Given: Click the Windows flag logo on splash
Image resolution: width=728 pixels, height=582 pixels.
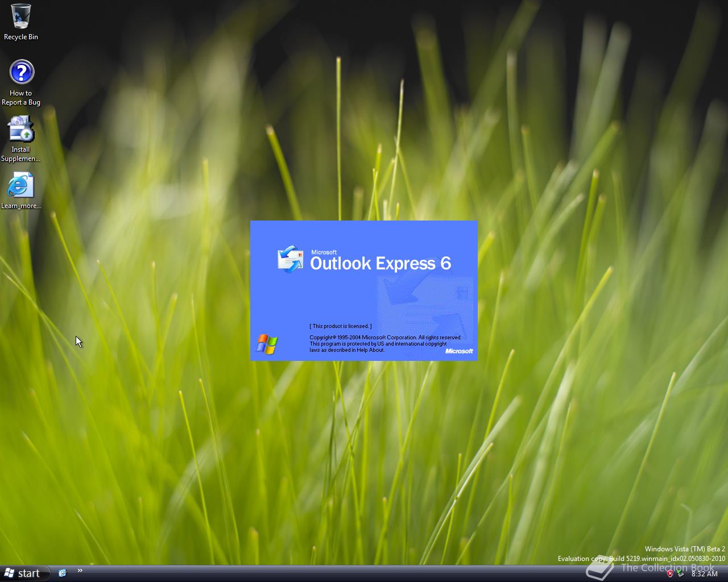Looking at the screenshot, I should (267, 344).
